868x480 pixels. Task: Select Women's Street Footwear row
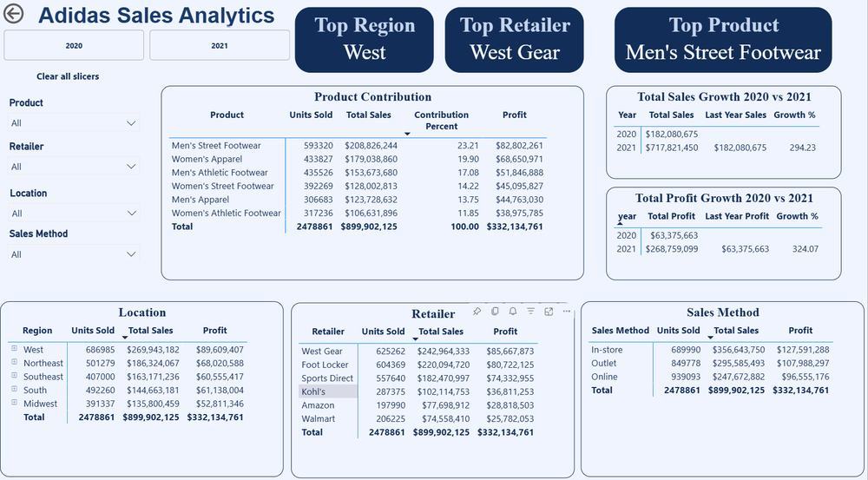358,186
